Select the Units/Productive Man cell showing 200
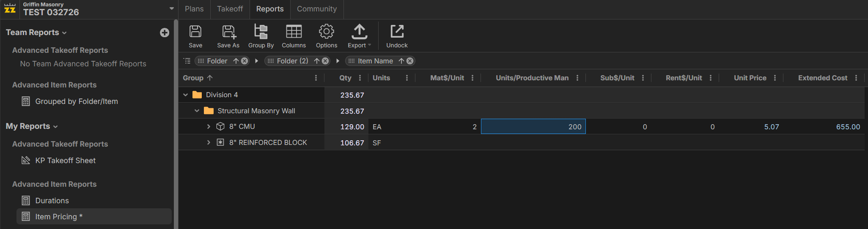Image resolution: width=868 pixels, height=229 pixels. pyautogui.click(x=533, y=127)
